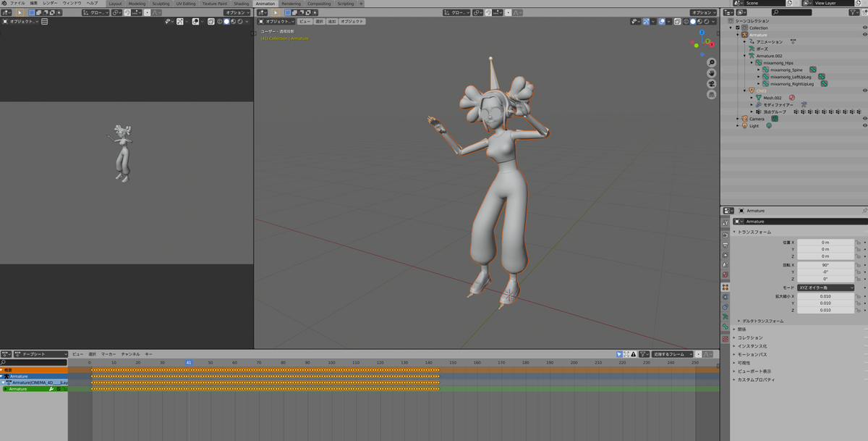Image resolution: width=868 pixels, height=441 pixels.
Task: Open the XYZ オイラー角 rotation mode selector
Action: pyautogui.click(x=825, y=287)
